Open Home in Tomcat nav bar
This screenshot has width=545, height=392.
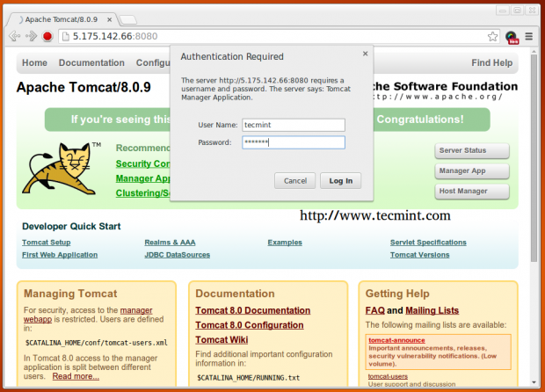pyautogui.click(x=34, y=63)
